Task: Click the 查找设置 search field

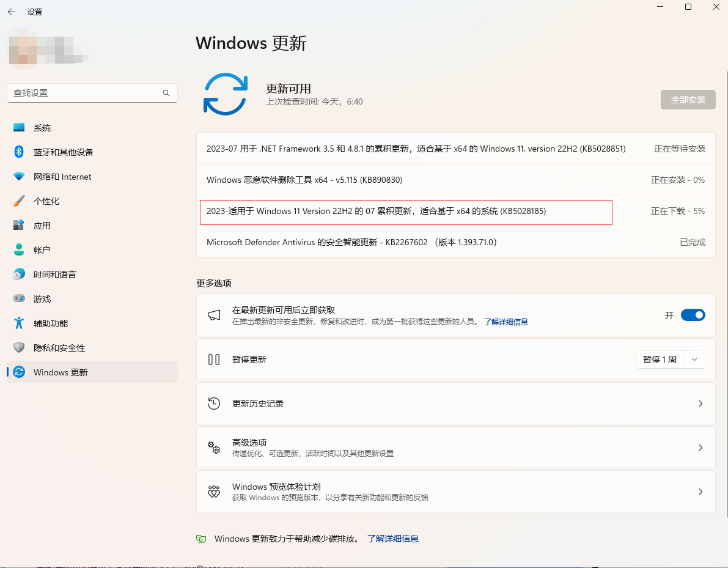Action: (86, 93)
